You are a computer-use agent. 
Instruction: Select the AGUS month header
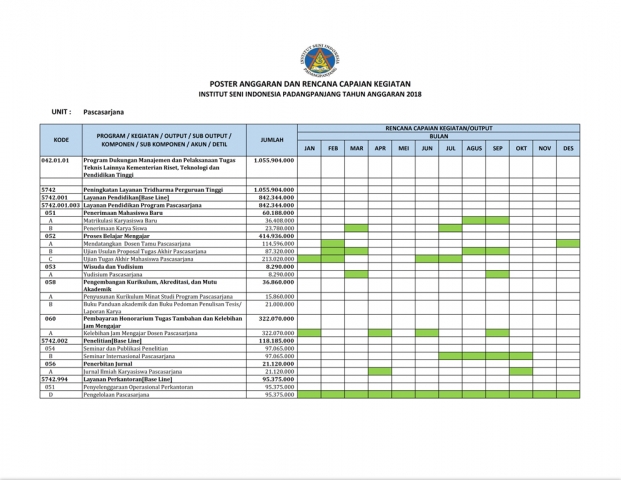pos(474,148)
